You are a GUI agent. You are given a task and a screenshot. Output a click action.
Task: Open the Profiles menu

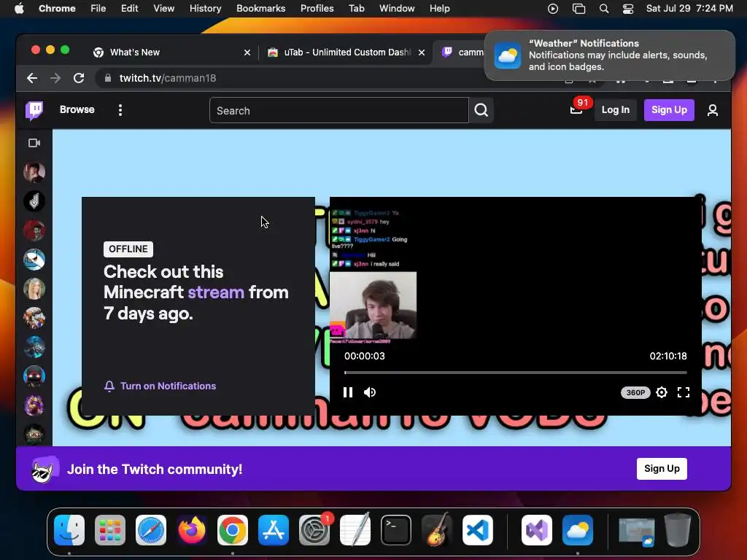click(x=317, y=9)
